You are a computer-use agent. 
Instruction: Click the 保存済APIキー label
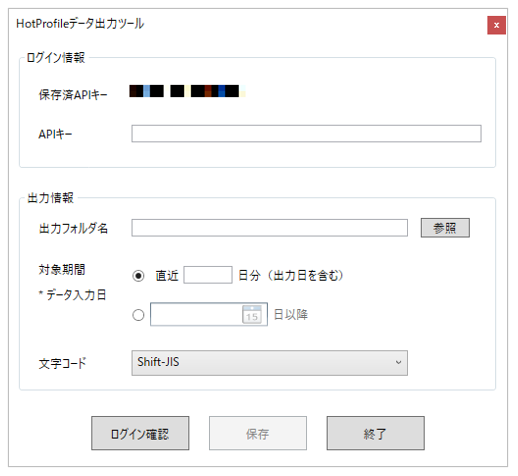pyautogui.click(x=73, y=95)
